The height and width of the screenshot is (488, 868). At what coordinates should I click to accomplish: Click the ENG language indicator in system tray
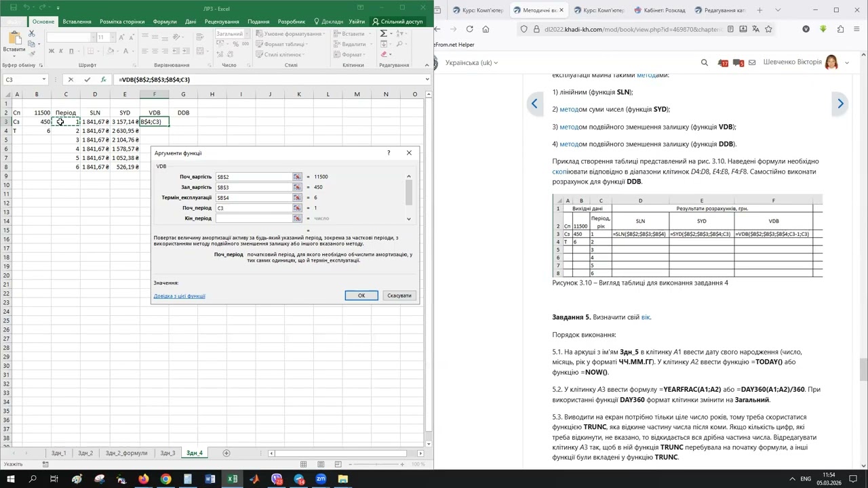click(806, 479)
